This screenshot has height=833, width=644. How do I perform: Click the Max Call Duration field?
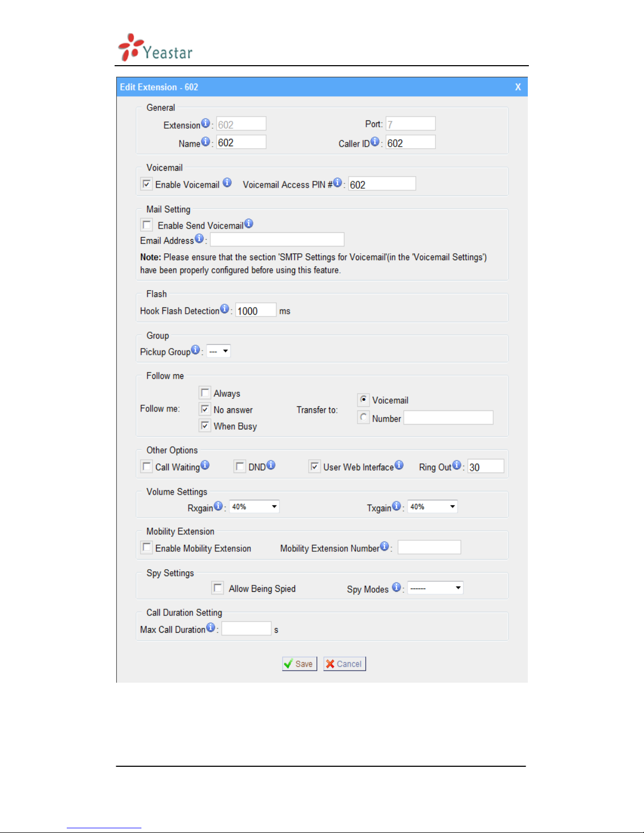(247, 629)
